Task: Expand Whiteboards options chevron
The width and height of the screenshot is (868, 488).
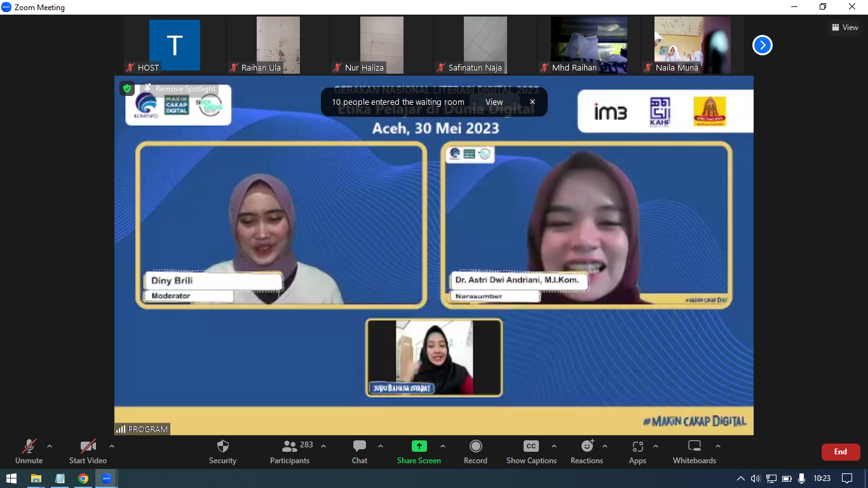Action: (x=718, y=446)
